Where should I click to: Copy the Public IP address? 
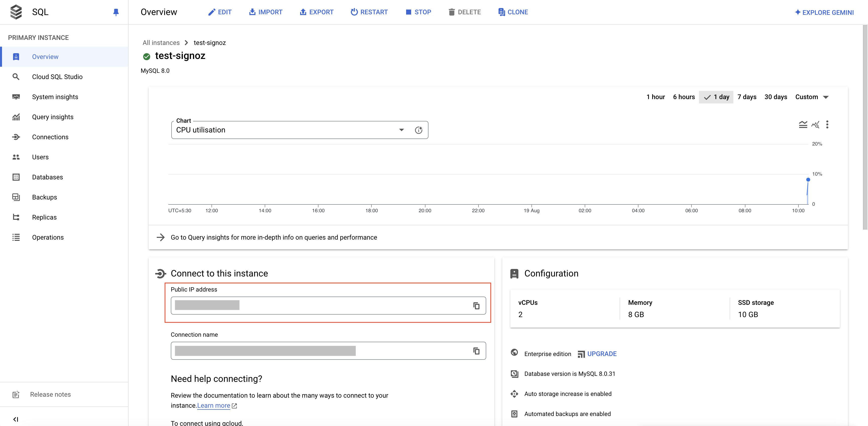[x=476, y=306]
